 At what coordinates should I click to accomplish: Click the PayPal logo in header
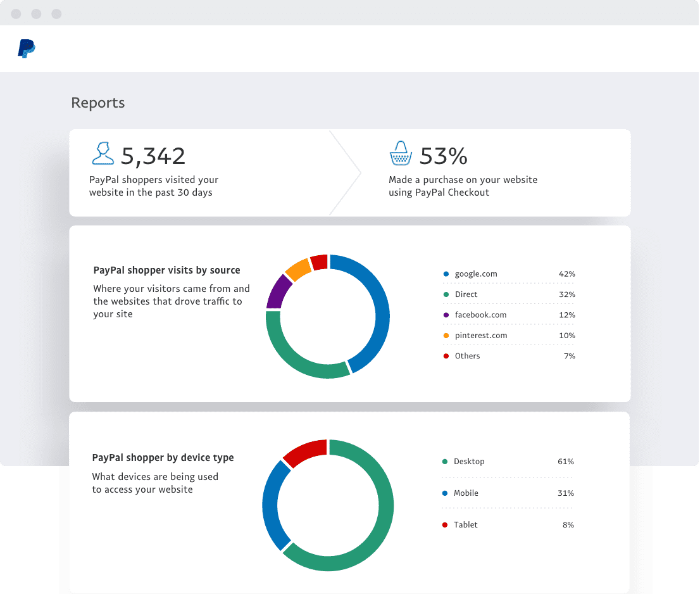pos(27,49)
